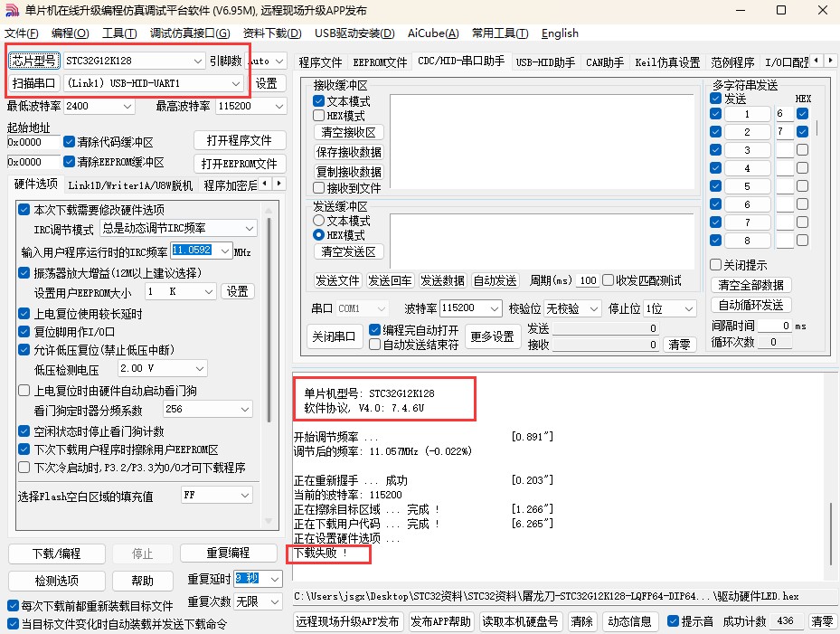Screen dimensions: 840x634
Task: Toggle 提示音 checkbox
Action: coord(674,621)
